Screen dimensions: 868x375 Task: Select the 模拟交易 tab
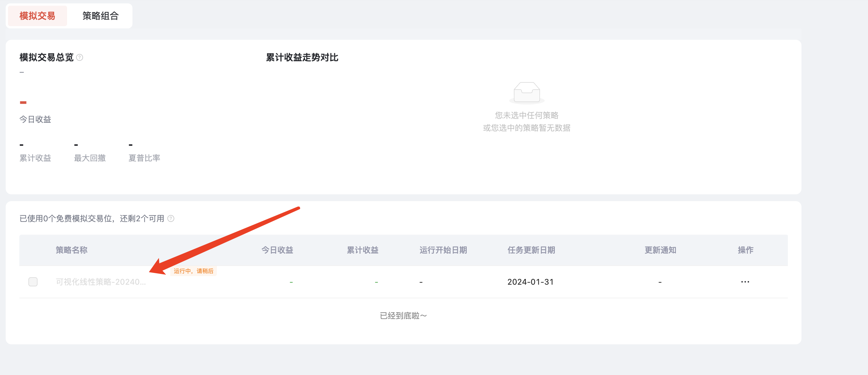(x=37, y=16)
